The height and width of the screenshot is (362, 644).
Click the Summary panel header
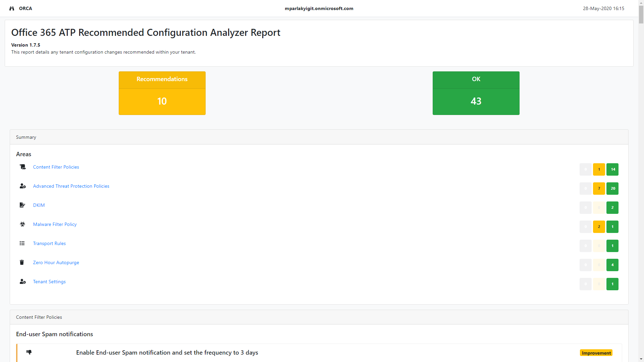pyautogui.click(x=319, y=137)
